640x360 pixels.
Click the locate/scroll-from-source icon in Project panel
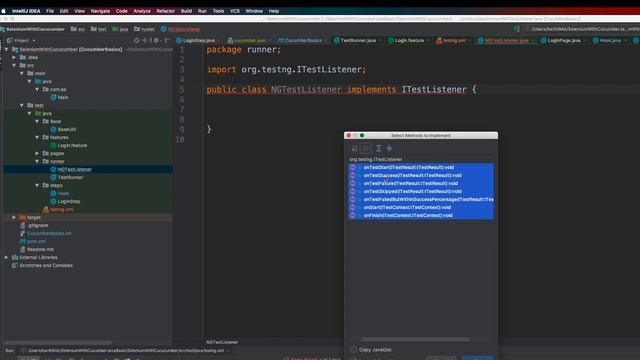(x=137, y=40)
